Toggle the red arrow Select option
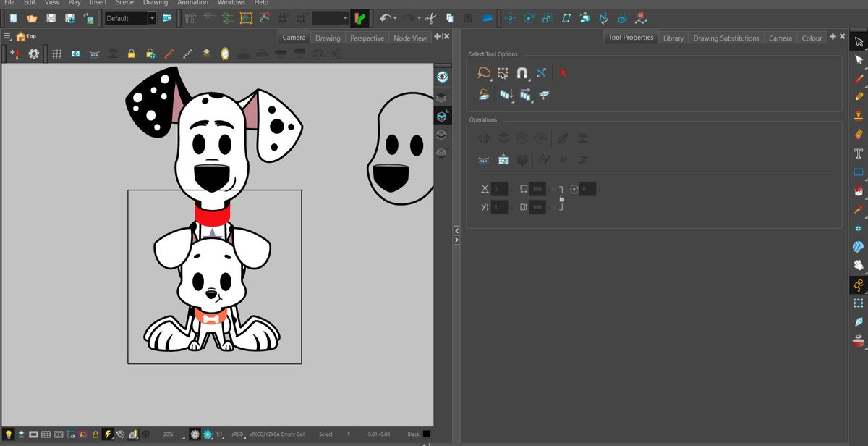The width and height of the screenshot is (868, 446). pos(563,72)
